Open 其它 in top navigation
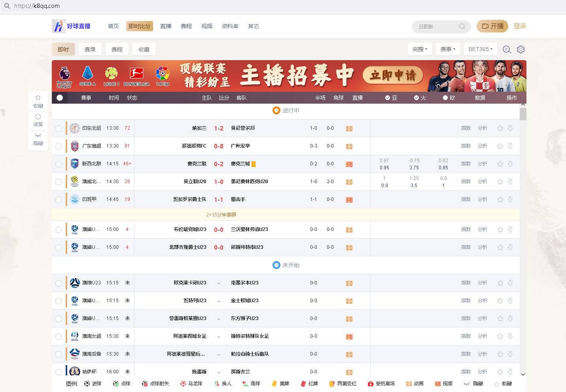The width and height of the screenshot is (566, 392). point(254,26)
